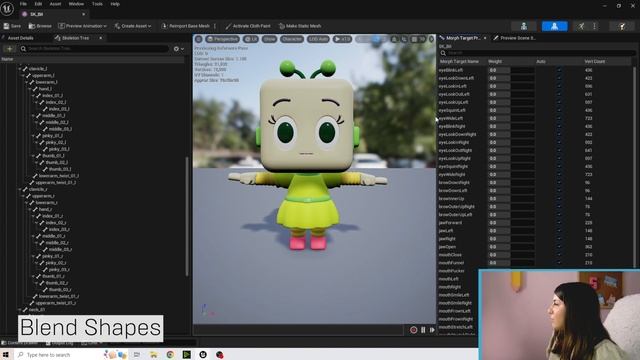Open the LOD Auto dropdown

[x=318, y=39]
